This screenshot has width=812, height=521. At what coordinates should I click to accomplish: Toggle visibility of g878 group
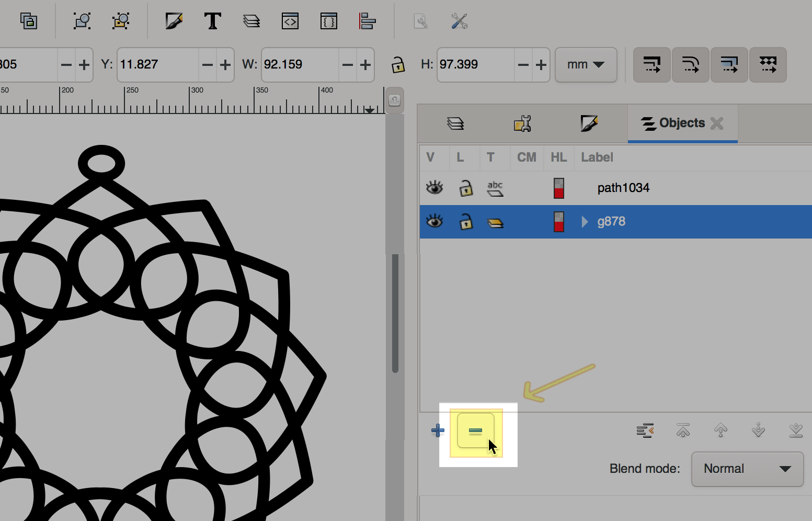[434, 222]
